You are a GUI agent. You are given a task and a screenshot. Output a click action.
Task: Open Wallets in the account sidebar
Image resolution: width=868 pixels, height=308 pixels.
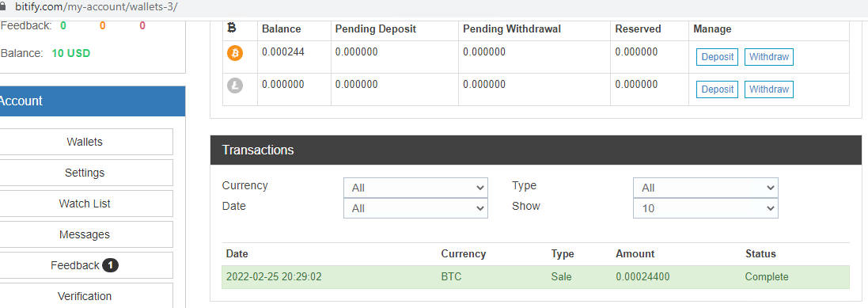point(85,142)
